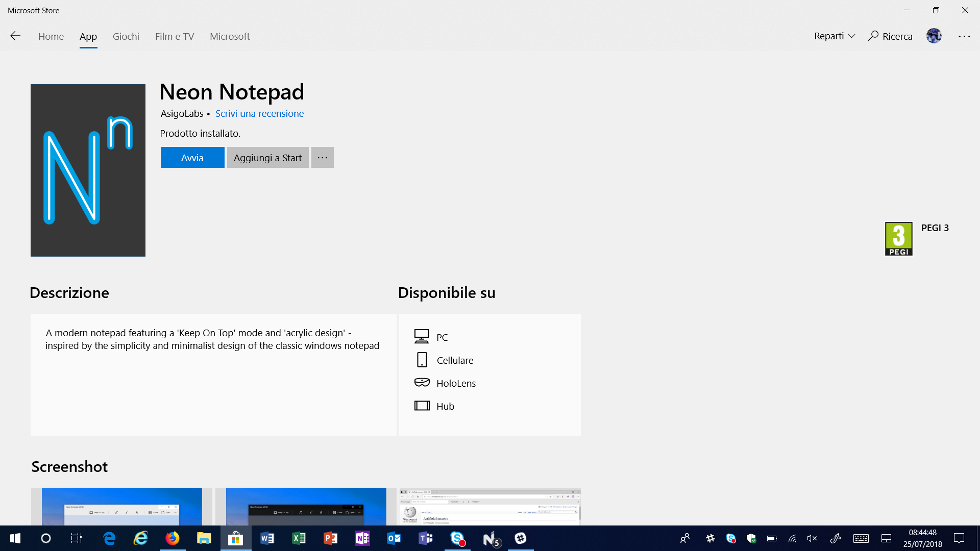This screenshot has height=551, width=980.
Task: Launch Microsoft Edge from taskbar
Action: pos(109,538)
